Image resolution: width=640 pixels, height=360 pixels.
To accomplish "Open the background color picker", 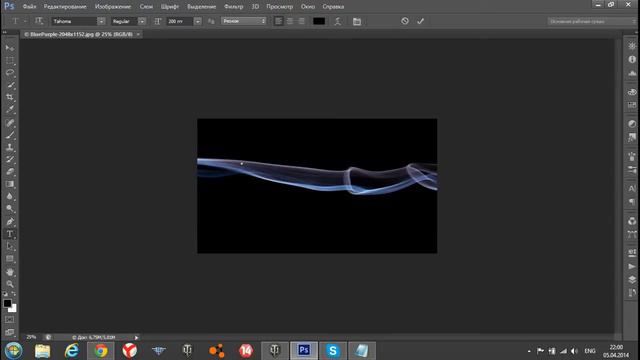I will coord(14,309).
